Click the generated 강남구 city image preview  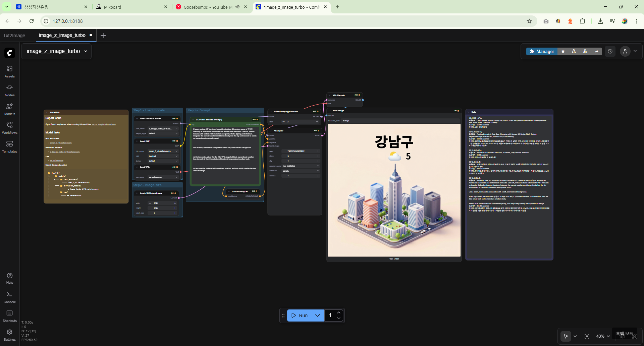(x=394, y=190)
